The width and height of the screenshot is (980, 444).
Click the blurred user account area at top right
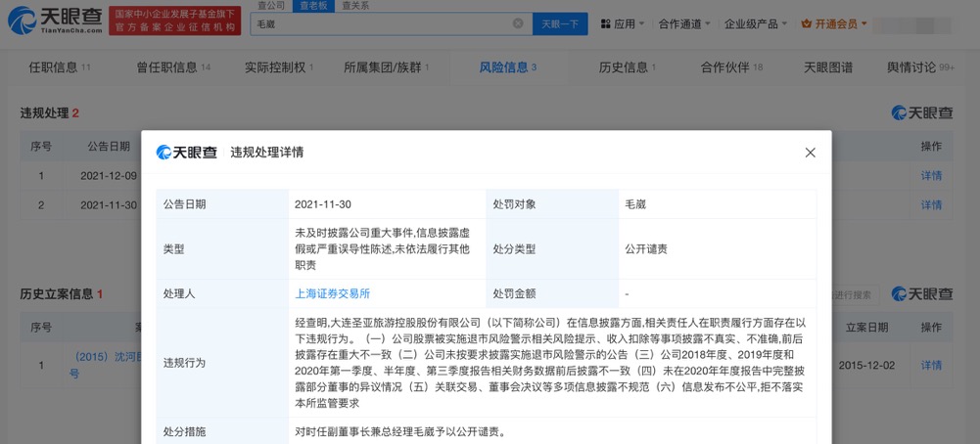coord(912,24)
